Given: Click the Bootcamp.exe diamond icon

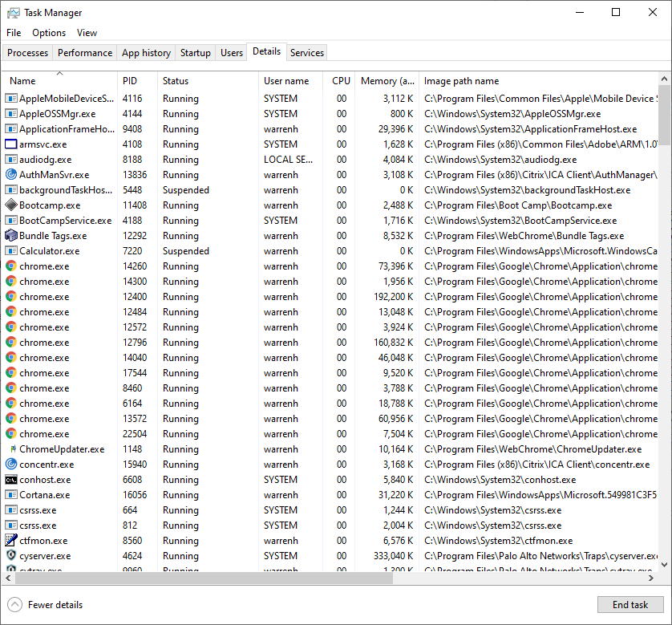Looking at the screenshot, I should tap(11, 205).
